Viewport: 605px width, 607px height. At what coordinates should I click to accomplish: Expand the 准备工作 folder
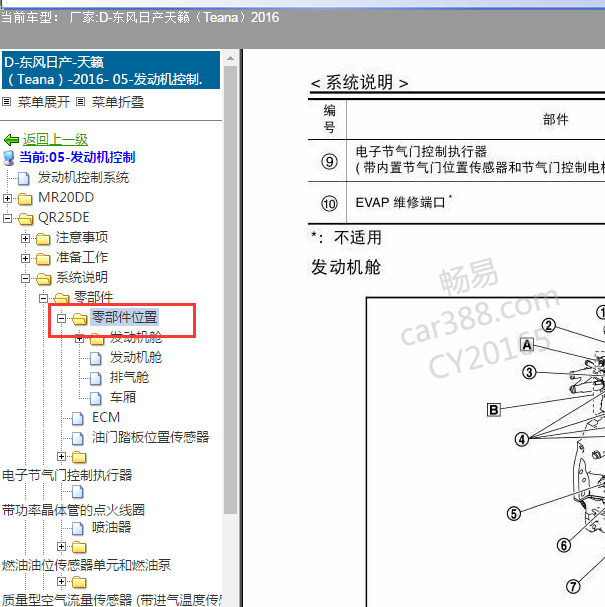point(25,258)
